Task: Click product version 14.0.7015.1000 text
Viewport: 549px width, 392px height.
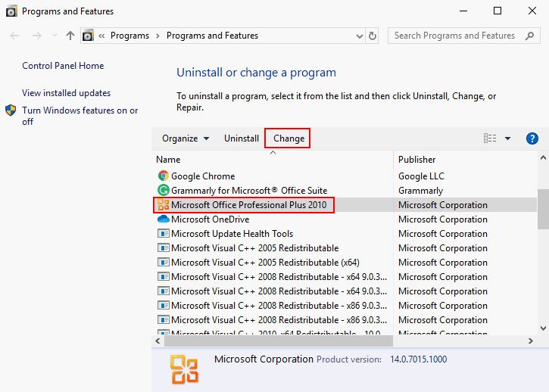Action: click(419, 359)
